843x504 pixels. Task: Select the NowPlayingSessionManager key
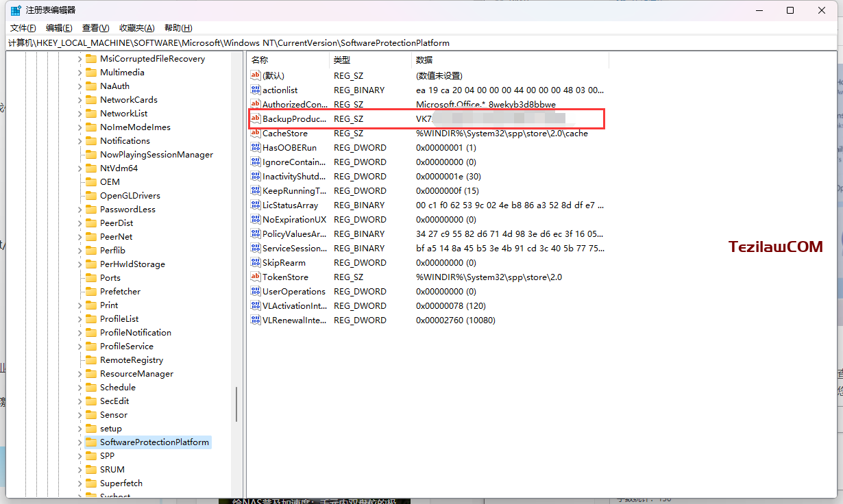pos(156,154)
